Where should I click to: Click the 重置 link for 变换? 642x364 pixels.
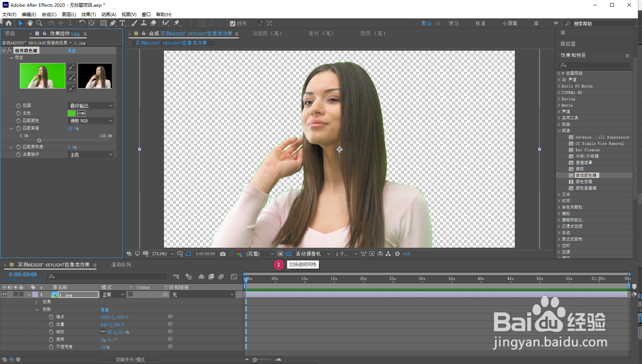pos(105,310)
